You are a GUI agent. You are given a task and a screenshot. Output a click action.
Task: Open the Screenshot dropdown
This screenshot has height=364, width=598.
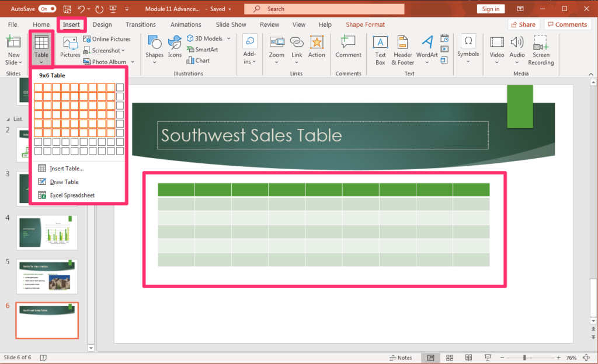coord(123,50)
